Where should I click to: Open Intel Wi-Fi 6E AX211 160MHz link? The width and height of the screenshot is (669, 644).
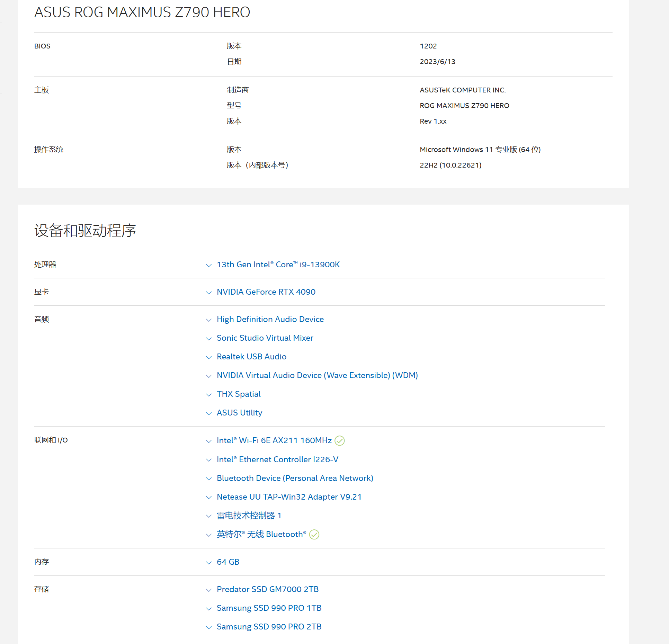click(274, 440)
